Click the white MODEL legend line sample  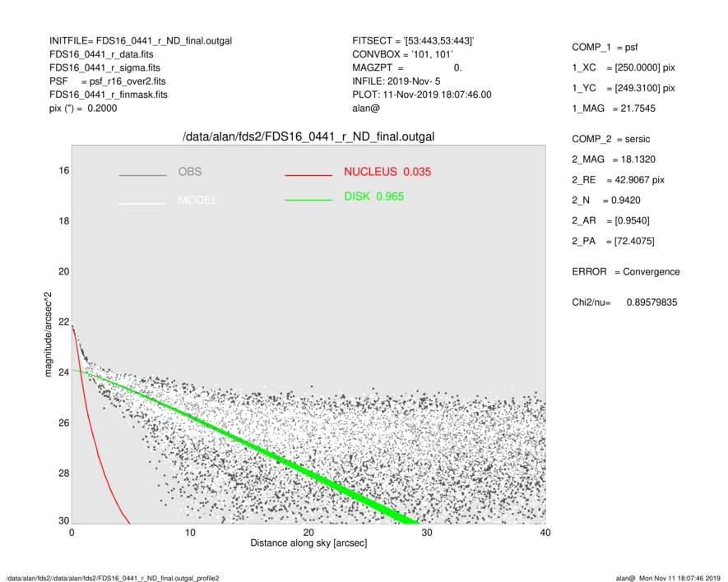pyautogui.click(x=142, y=203)
